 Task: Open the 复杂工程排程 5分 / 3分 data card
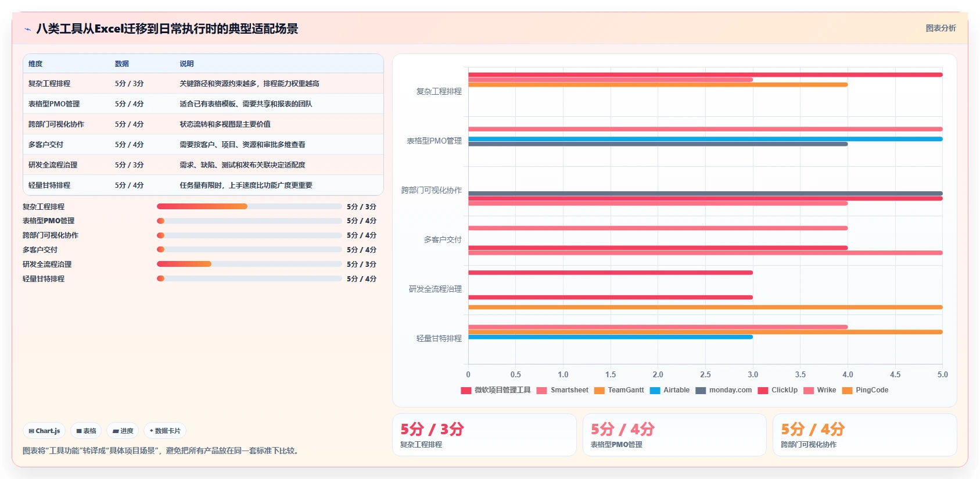[484, 435]
